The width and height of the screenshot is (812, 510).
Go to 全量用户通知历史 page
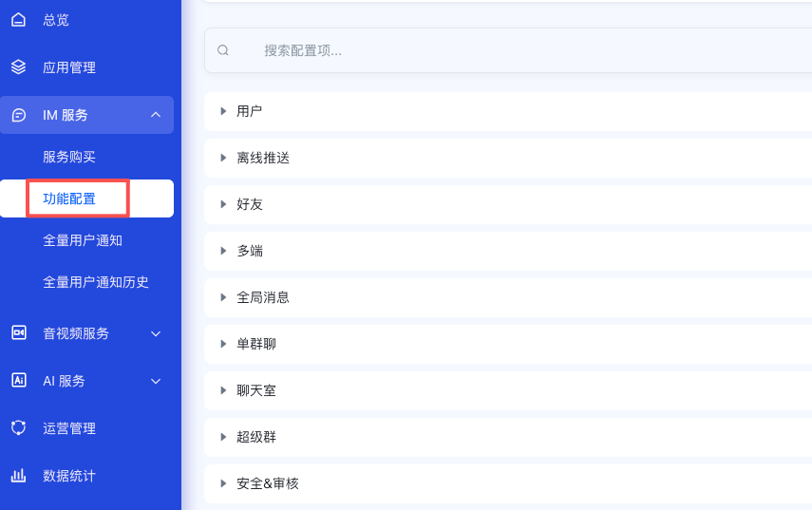tap(96, 282)
